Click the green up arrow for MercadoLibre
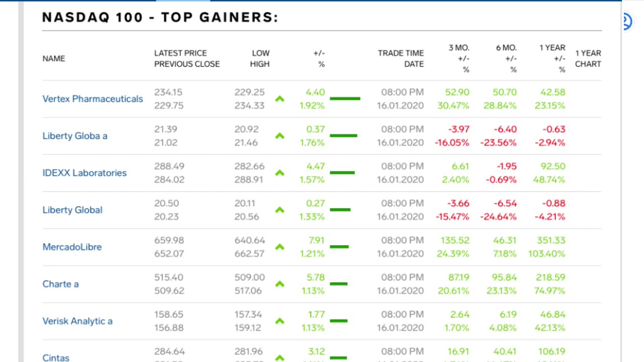Image resolution: width=644 pixels, height=362 pixels. 280,247
